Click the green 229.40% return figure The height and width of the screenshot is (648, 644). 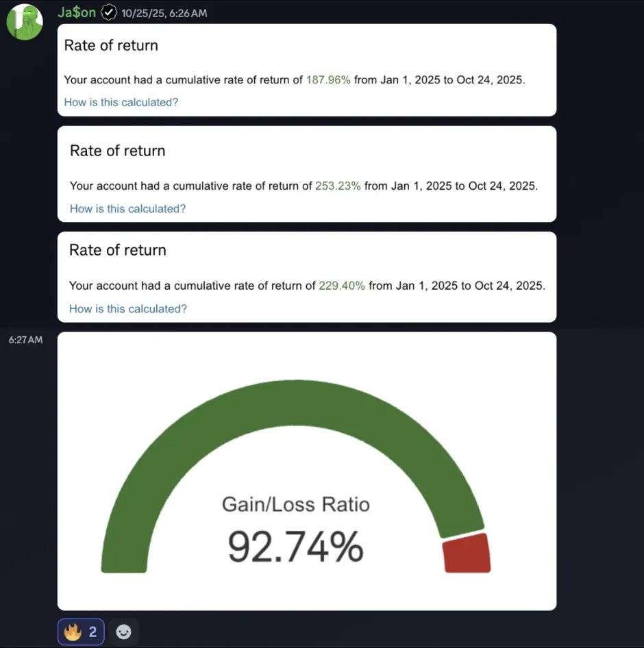pos(342,286)
